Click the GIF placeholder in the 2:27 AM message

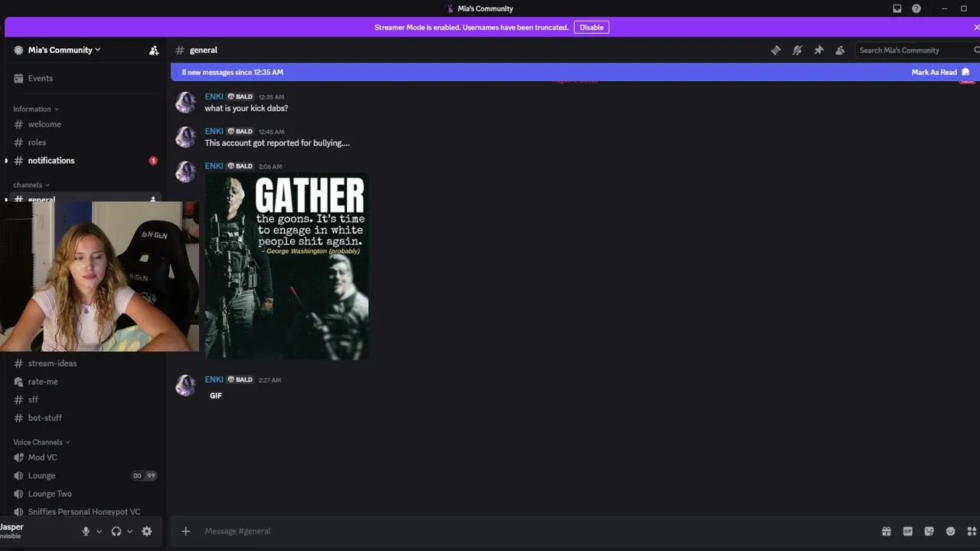pos(216,396)
